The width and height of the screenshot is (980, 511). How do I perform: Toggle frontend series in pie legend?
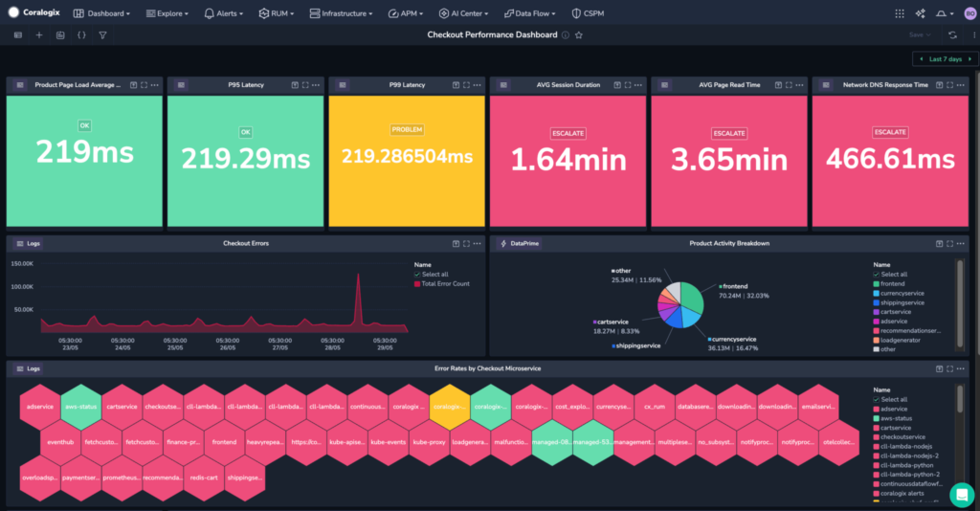coord(889,283)
